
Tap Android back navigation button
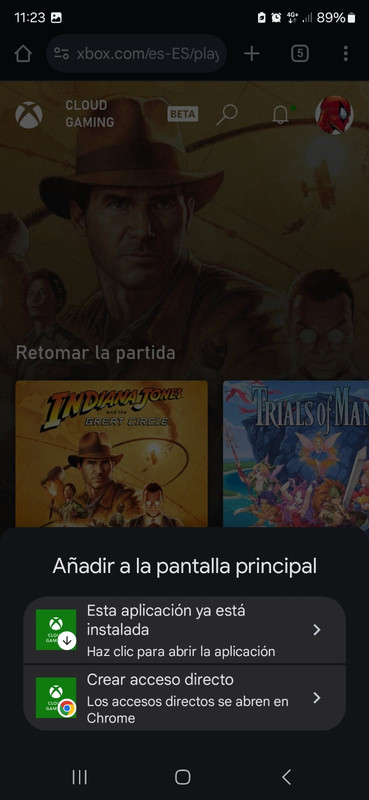[x=287, y=777]
